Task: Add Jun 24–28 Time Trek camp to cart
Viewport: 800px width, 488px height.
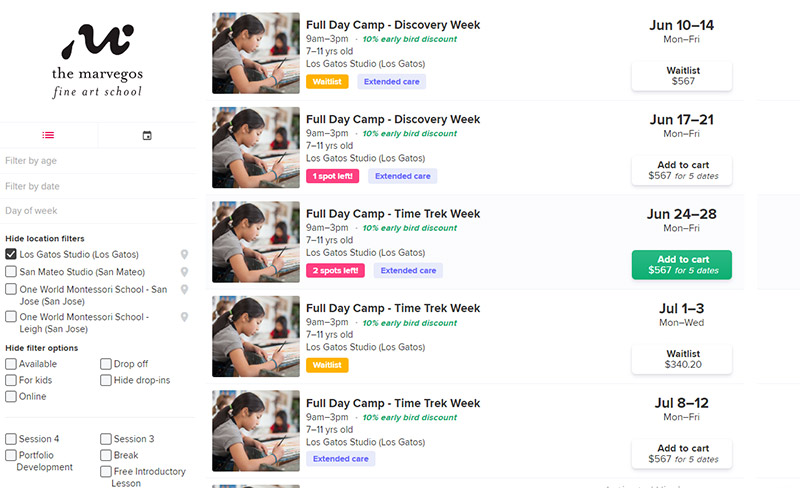Action: click(x=682, y=265)
